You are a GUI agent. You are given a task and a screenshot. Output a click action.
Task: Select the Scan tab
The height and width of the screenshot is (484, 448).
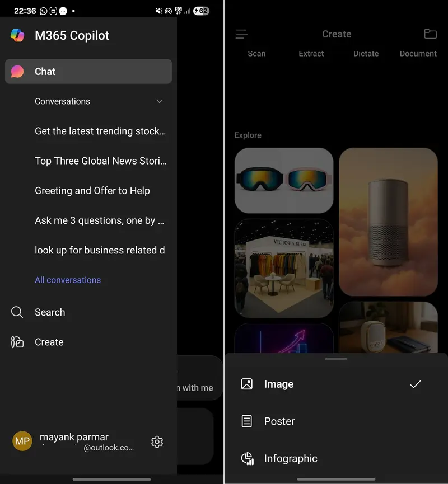tap(256, 53)
